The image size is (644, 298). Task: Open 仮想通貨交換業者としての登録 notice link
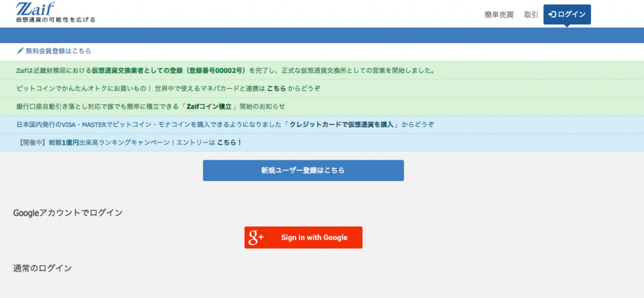[x=169, y=70]
